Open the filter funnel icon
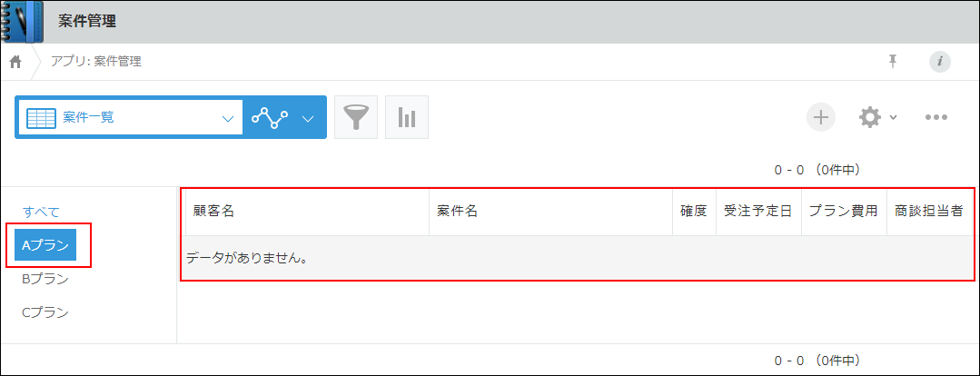The height and width of the screenshot is (376, 980). coord(356,117)
